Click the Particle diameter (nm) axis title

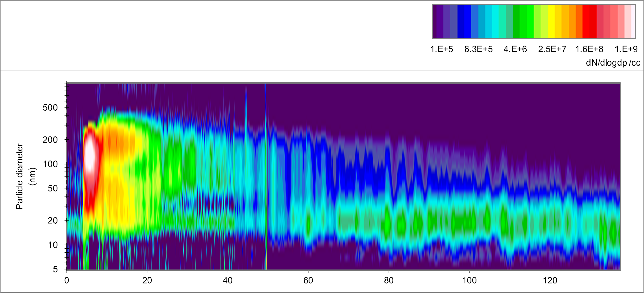[26, 176]
